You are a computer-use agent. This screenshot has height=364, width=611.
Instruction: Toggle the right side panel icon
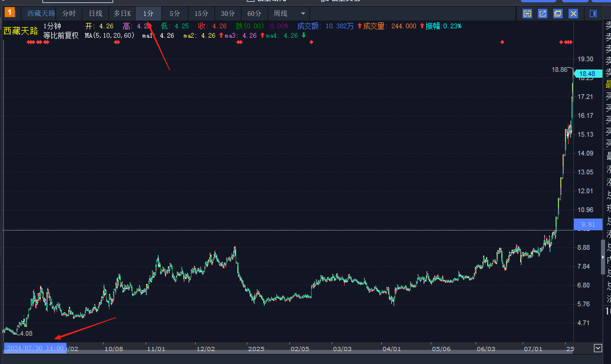[593, 14]
